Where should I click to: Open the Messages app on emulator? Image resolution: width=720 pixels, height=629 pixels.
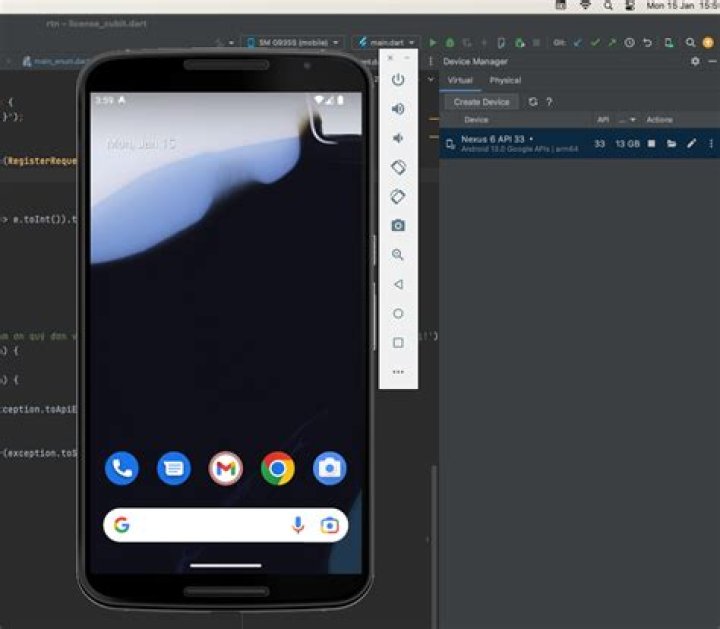tap(174, 468)
